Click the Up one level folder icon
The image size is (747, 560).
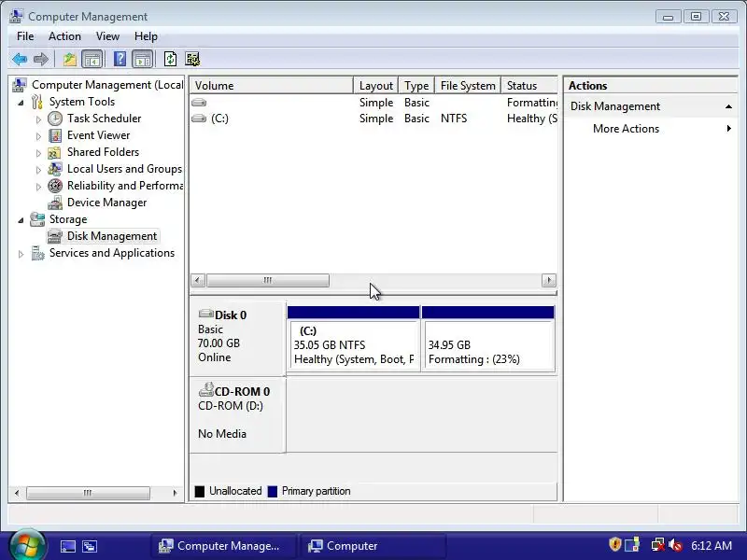coord(69,60)
